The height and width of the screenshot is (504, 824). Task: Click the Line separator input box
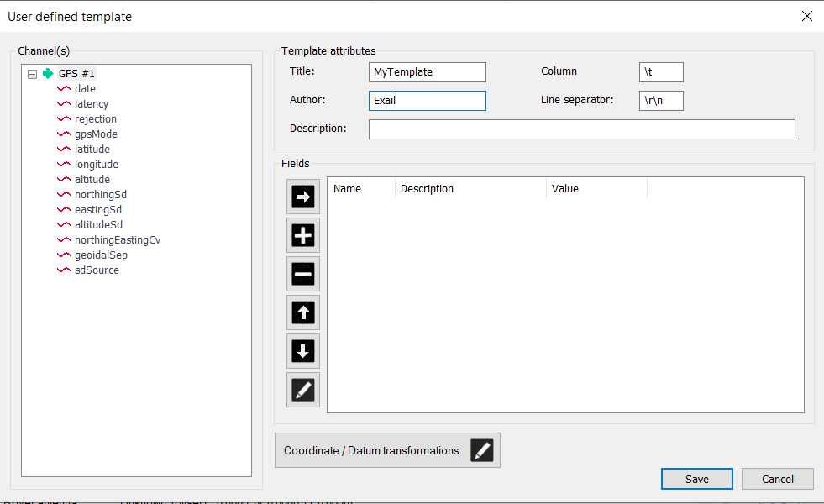pos(661,101)
